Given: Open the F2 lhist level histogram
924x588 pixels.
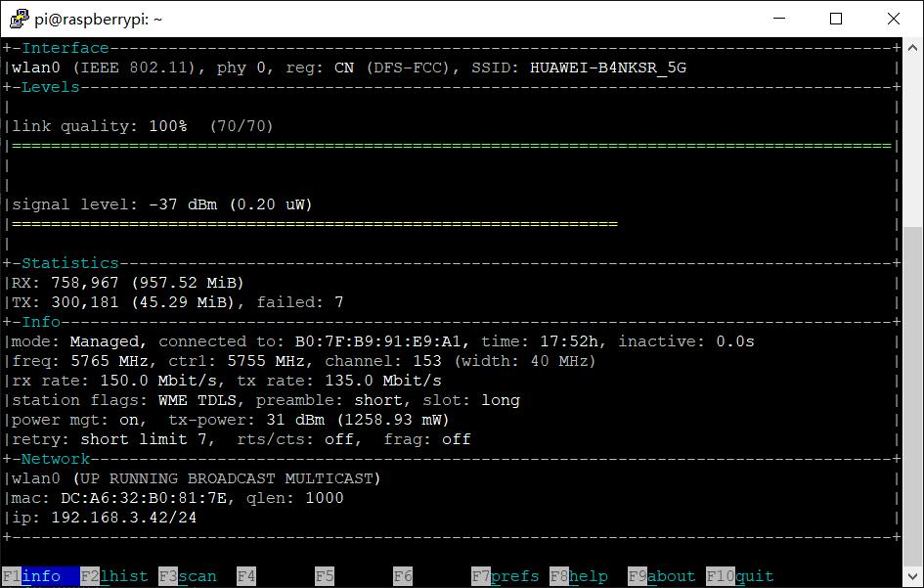Looking at the screenshot, I should [114, 576].
